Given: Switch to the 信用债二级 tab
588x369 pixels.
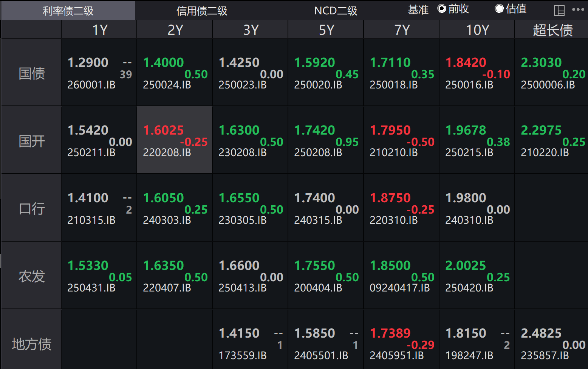Looking at the screenshot, I should coord(202,11).
